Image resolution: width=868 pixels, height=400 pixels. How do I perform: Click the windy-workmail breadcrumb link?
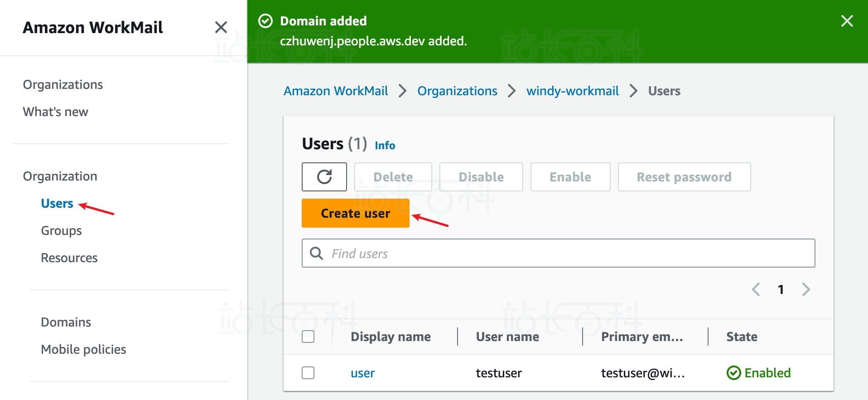point(572,91)
